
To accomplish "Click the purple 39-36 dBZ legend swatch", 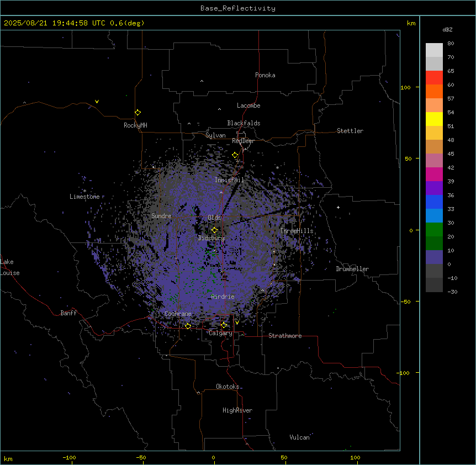I will click(x=434, y=188).
